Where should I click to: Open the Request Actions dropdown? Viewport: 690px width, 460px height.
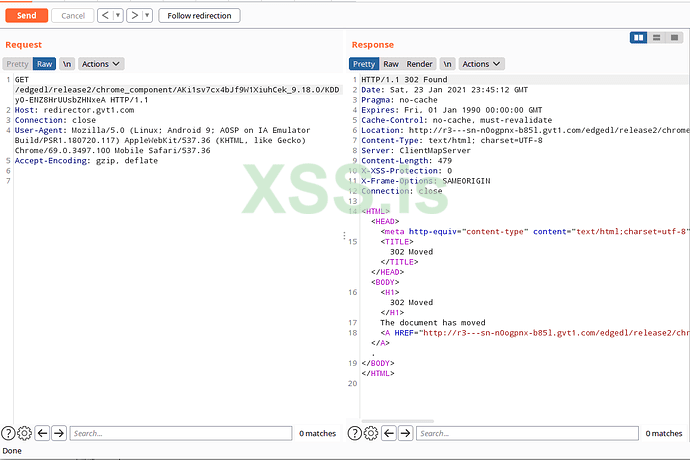point(101,64)
